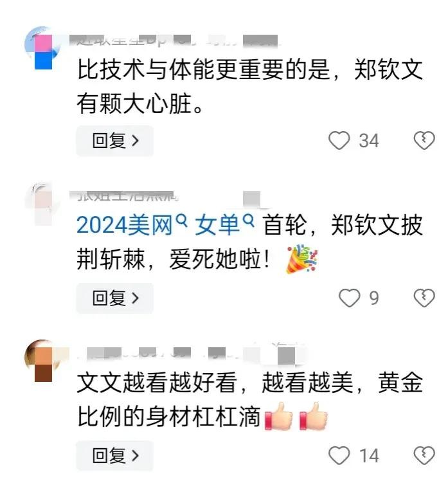Like the comment with 9 likes
The image size is (448, 481).
[x=349, y=298]
